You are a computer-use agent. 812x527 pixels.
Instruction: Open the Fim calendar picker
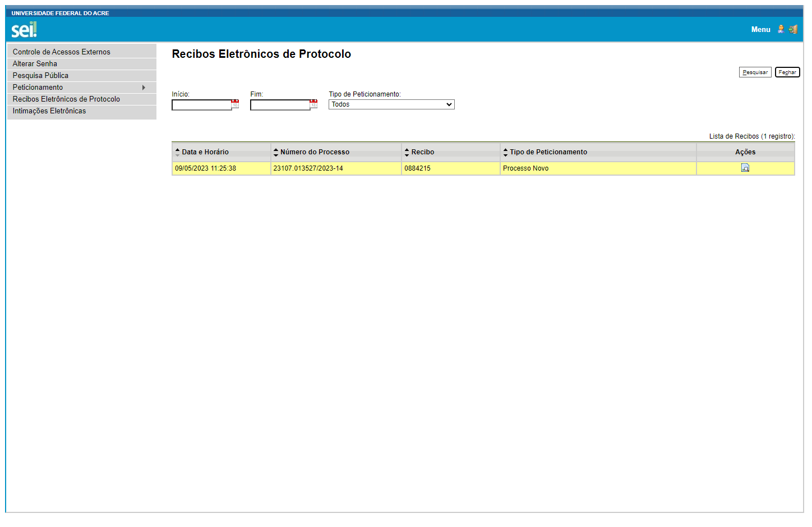click(313, 104)
